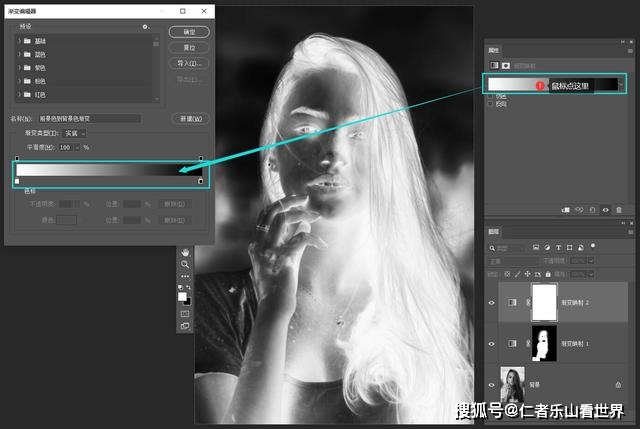The width and height of the screenshot is (640, 429).
Task: Expand the 基础 preset folder
Action: pos(19,41)
